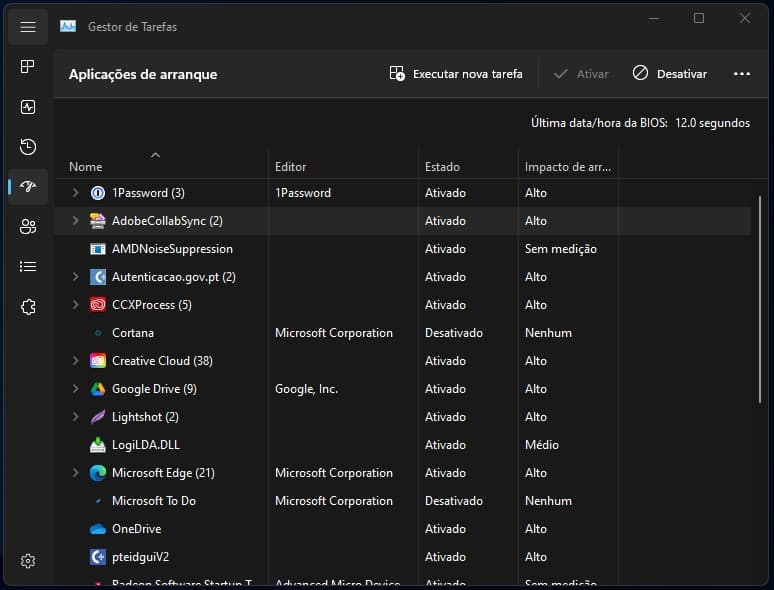Click the Cortana app icon

point(98,333)
